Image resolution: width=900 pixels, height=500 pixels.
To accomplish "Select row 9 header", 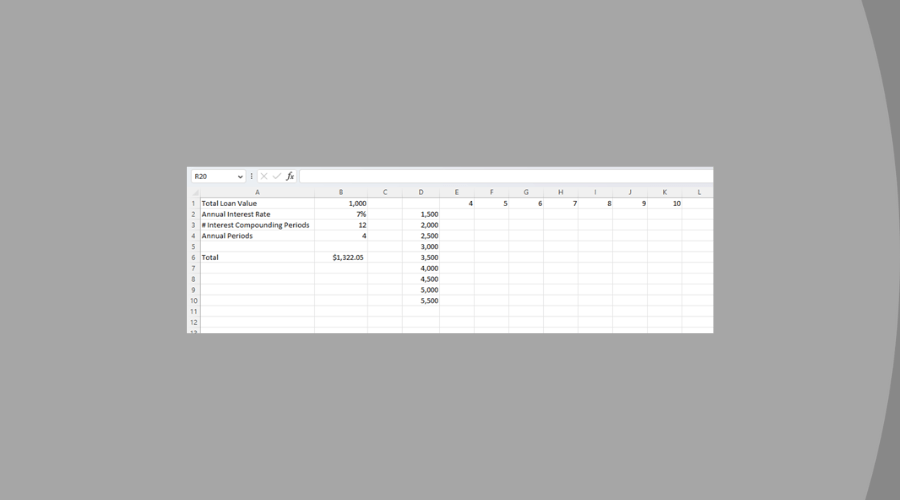I will [194, 290].
